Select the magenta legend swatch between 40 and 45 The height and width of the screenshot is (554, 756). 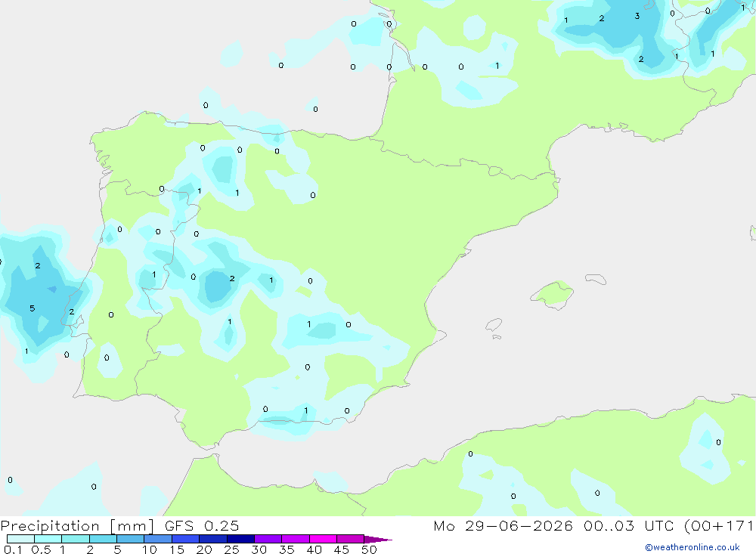[x=323, y=539]
